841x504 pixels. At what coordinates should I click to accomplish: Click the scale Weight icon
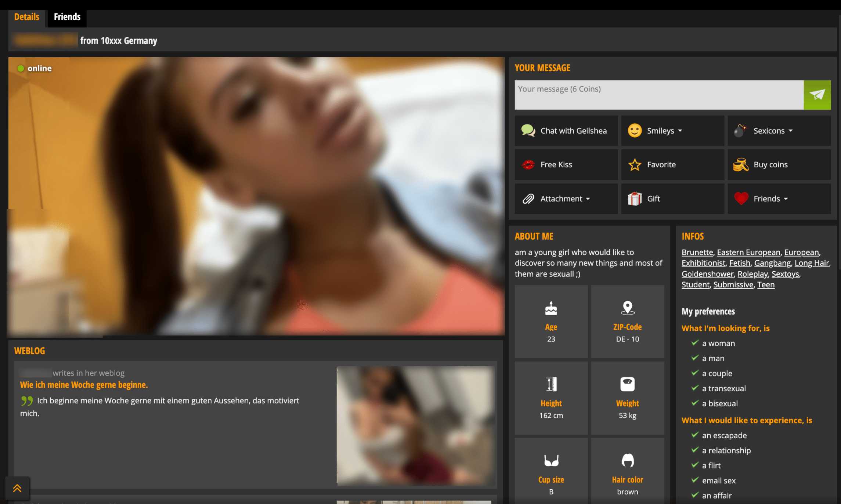tap(628, 384)
